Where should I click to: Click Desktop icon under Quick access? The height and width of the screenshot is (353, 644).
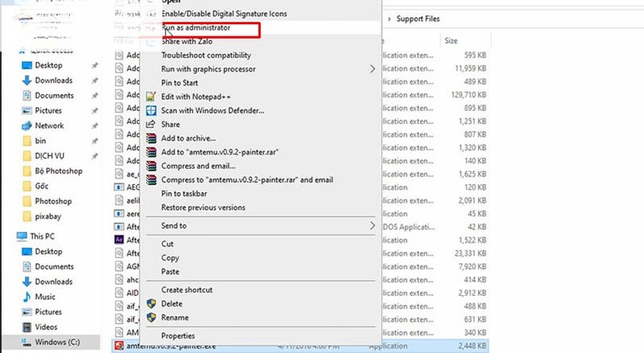pyautogui.click(x=27, y=65)
